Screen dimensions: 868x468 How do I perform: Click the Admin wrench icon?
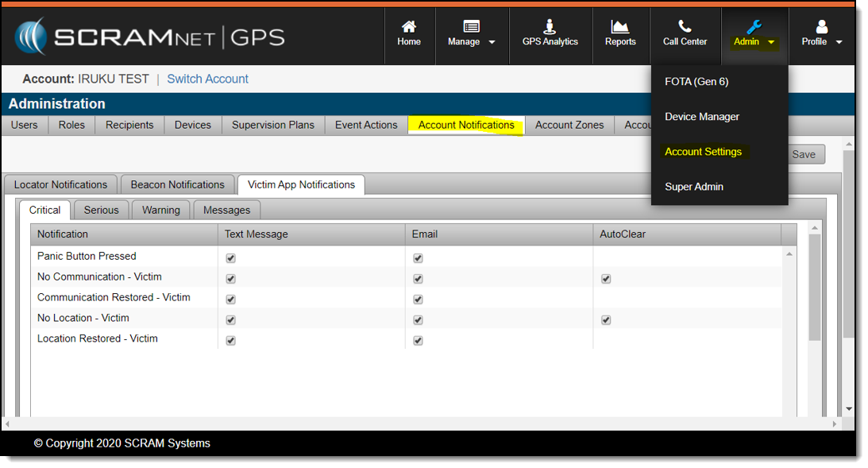coord(754,27)
